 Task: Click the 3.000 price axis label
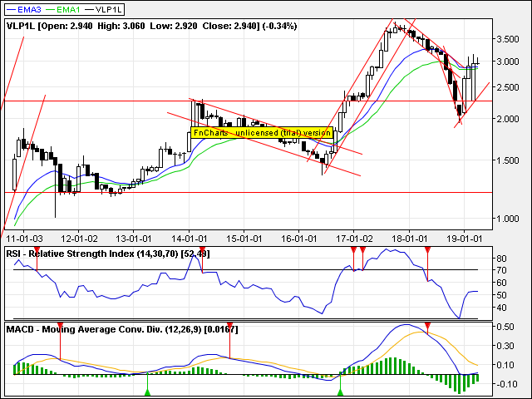click(508, 62)
